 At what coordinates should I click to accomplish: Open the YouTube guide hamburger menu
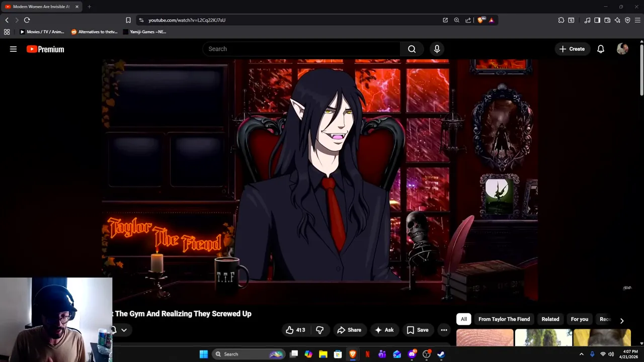[x=14, y=49]
